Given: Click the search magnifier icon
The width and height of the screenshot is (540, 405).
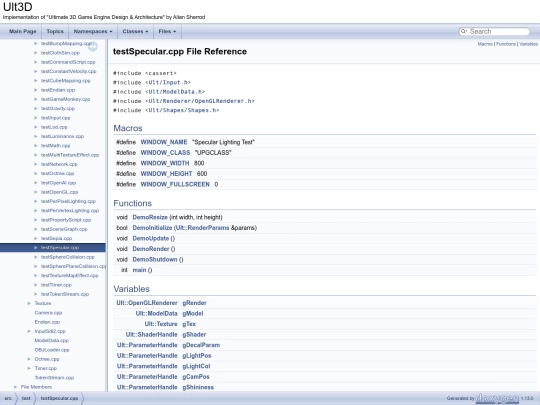Looking at the screenshot, I should click(464, 31).
